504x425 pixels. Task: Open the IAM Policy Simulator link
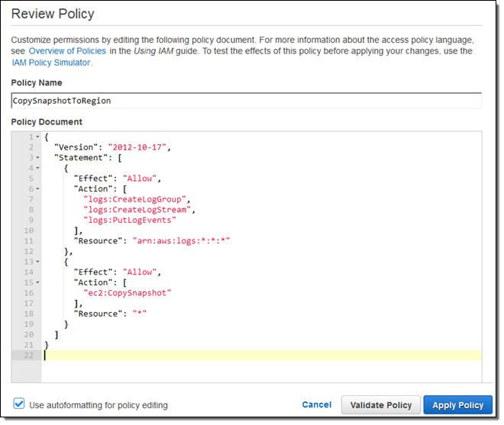pos(51,63)
